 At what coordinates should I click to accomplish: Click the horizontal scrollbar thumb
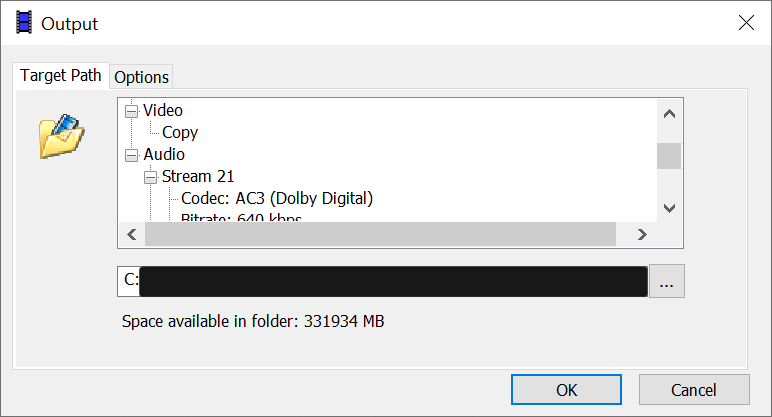point(380,234)
